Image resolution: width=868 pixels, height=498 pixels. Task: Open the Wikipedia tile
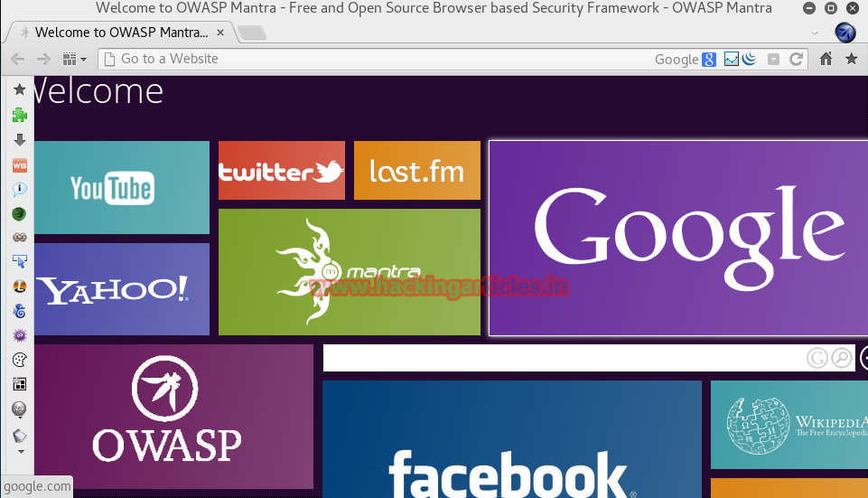pos(789,424)
